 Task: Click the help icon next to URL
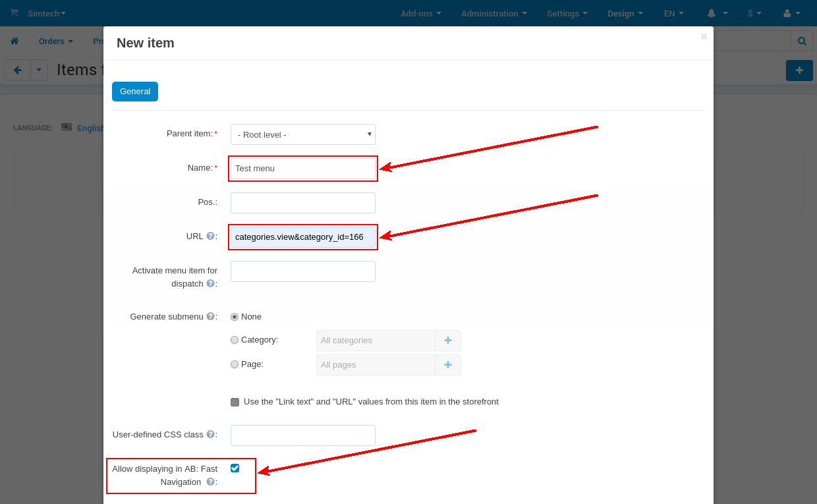210,236
